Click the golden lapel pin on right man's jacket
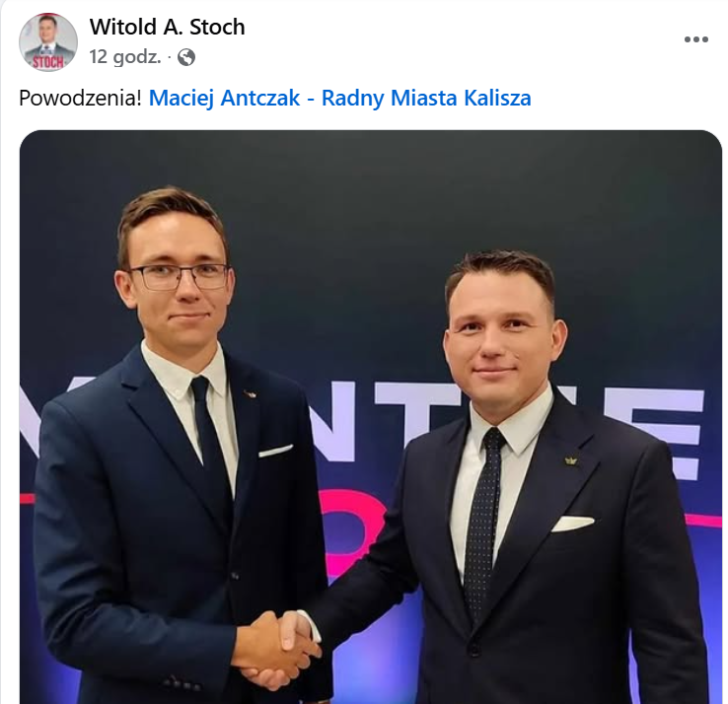The height and width of the screenshot is (704, 728). [570, 460]
